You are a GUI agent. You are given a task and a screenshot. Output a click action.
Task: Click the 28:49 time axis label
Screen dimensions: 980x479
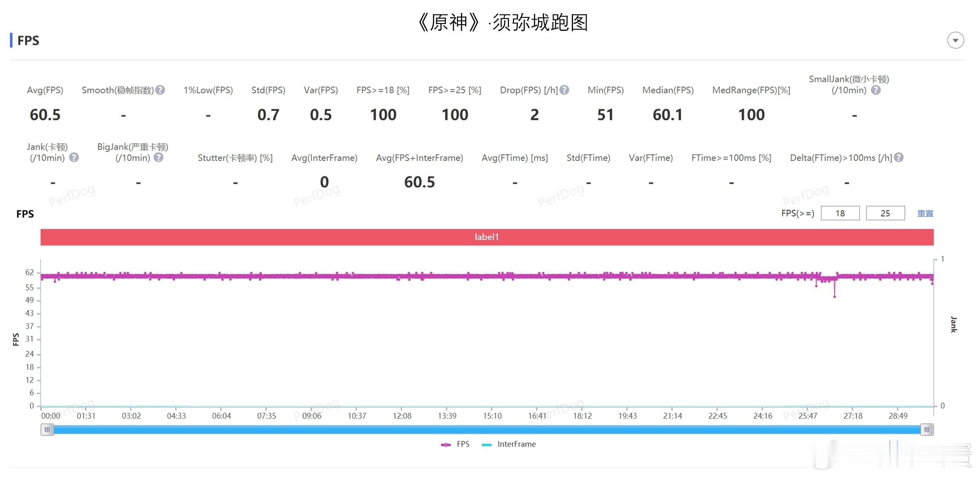coord(898,416)
